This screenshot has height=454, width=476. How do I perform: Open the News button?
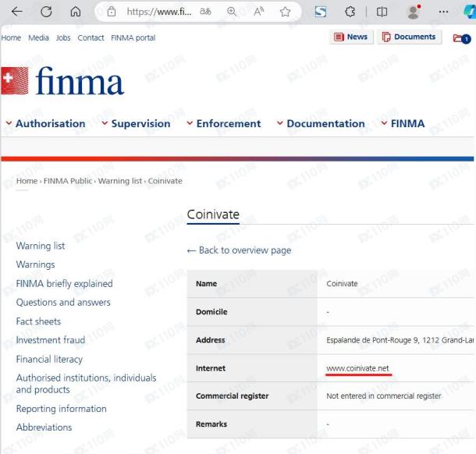click(x=351, y=37)
